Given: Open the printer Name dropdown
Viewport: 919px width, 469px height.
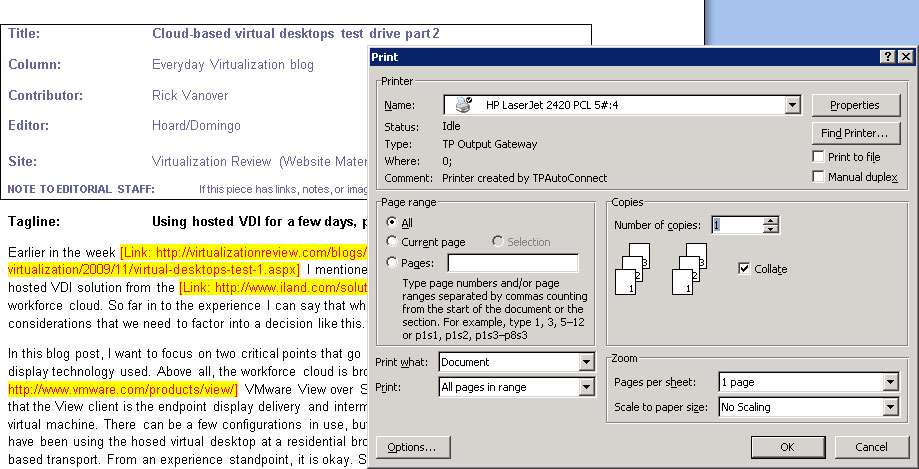Looking at the screenshot, I should [x=792, y=105].
